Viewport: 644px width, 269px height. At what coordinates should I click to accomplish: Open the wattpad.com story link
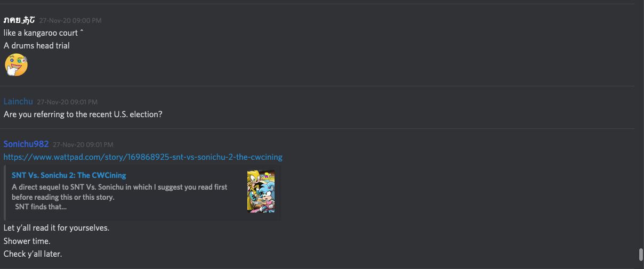tap(143, 157)
